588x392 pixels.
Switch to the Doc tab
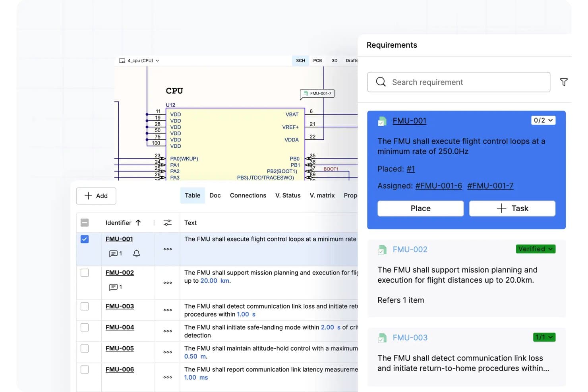215,196
